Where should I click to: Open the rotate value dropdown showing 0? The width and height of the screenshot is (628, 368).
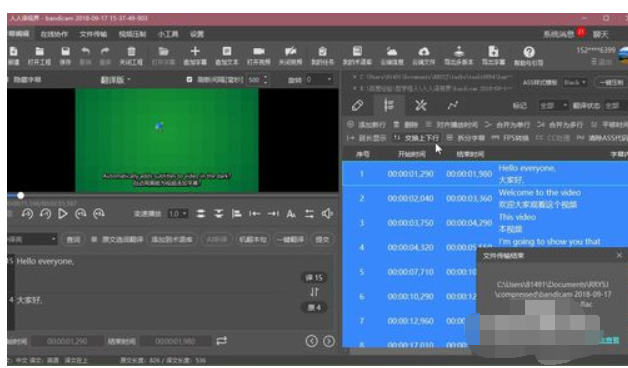coord(319,80)
